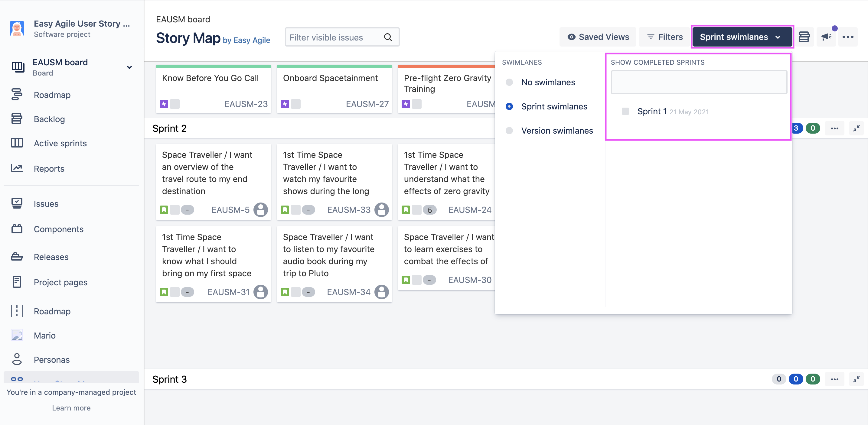The width and height of the screenshot is (868, 425).
Task: Go to Backlog in the sidebar
Action: click(49, 119)
